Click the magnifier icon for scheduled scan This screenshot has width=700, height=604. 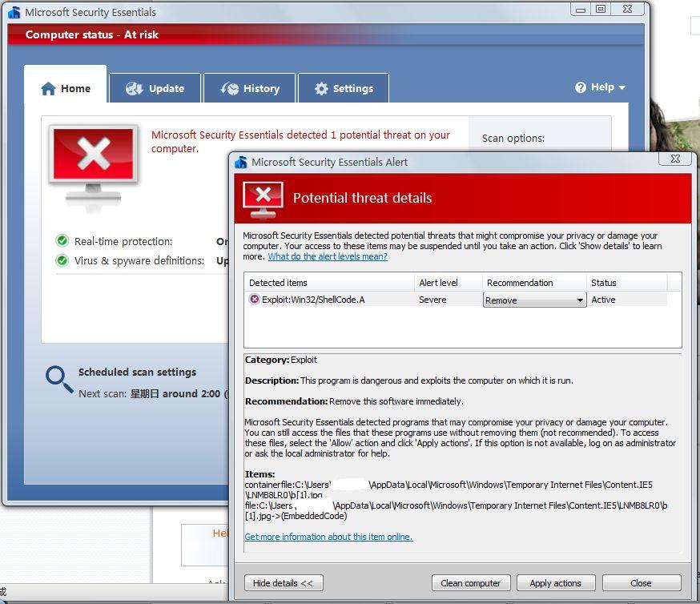[x=59, y=379]
